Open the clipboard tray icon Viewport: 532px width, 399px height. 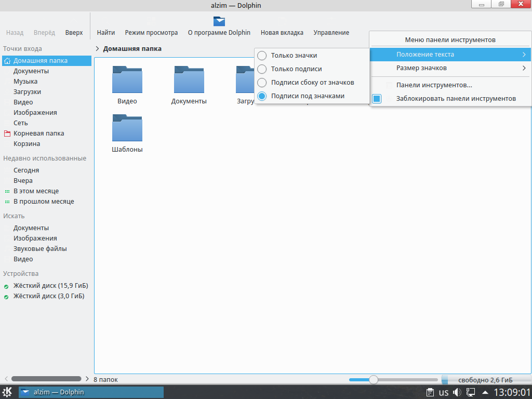tap(430, 392)
